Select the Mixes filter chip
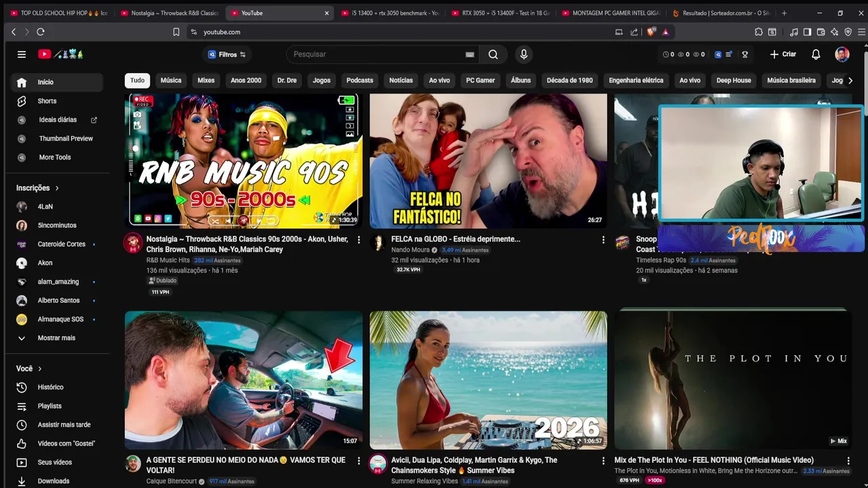Screen dimensions: 868x488 click(206, 81)
